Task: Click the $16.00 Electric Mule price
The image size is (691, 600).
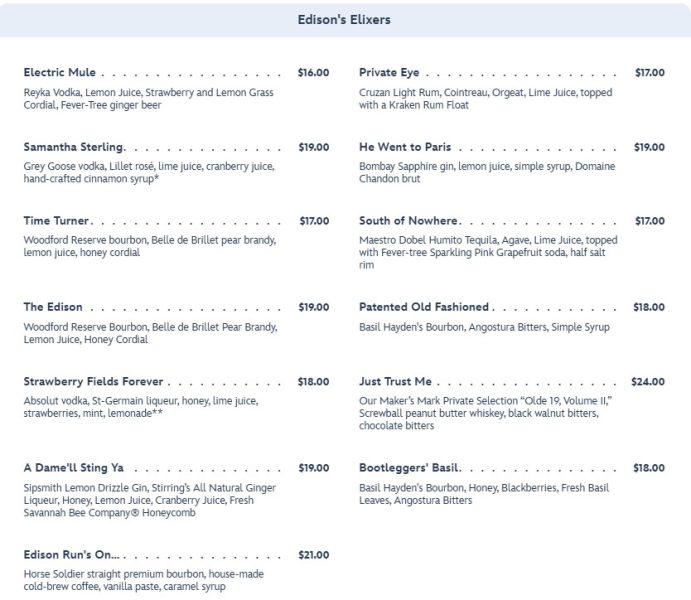Action: 313,73
